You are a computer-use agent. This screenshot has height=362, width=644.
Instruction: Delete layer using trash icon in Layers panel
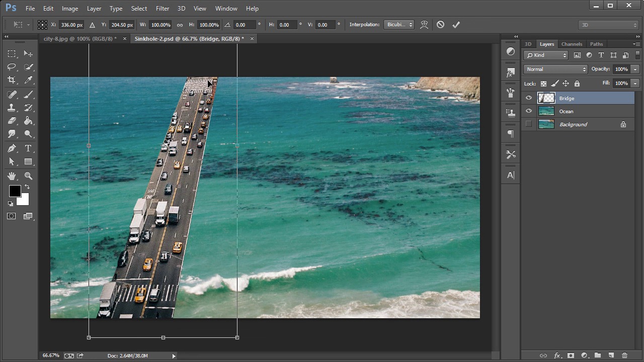coord(624,355)
